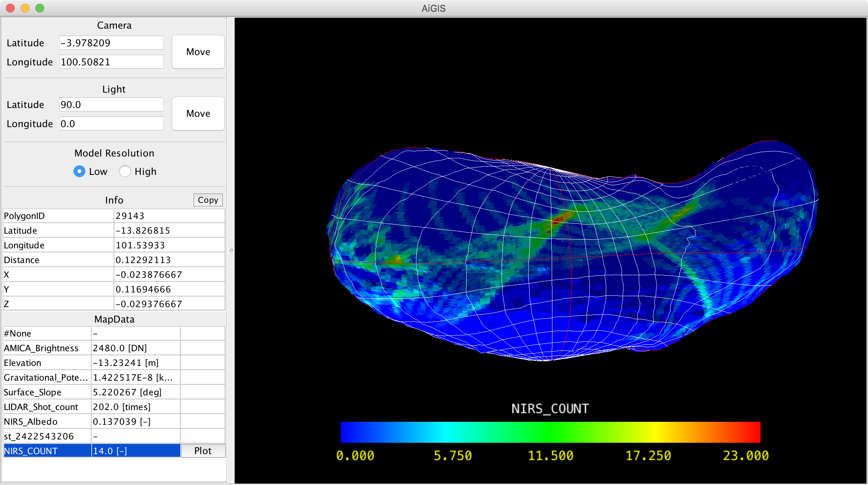868x485 pixels.
Task: Choose the Surface_Slope row in MapData
Action: point(47,392)
